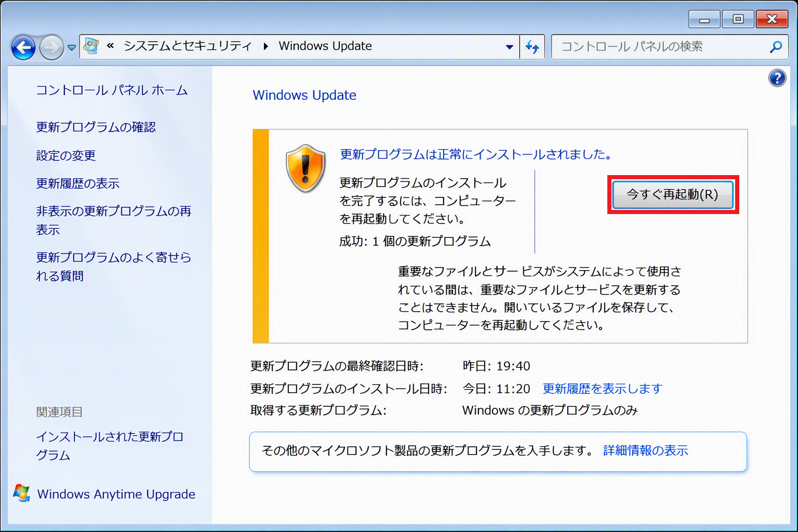Open help with the blue question icon
The height and width of the screenshot is (532, 798).
click(x=777, y=78)
